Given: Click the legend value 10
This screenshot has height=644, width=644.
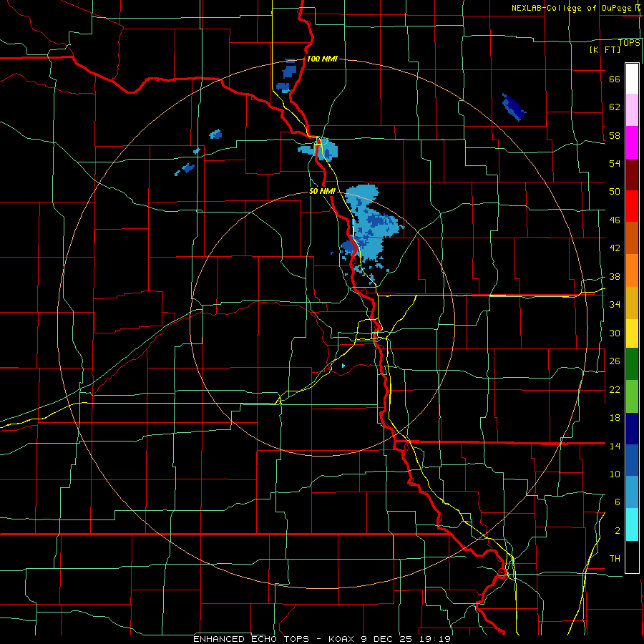Looking at the screenshot, I should pyautogui.click(x=615, y=474).
